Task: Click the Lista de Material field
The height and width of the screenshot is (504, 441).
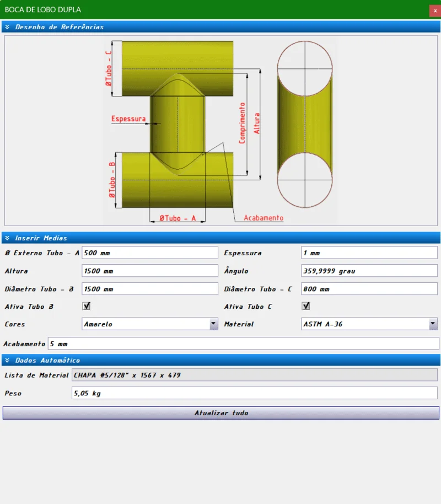Action: click(x=255, y=376)
